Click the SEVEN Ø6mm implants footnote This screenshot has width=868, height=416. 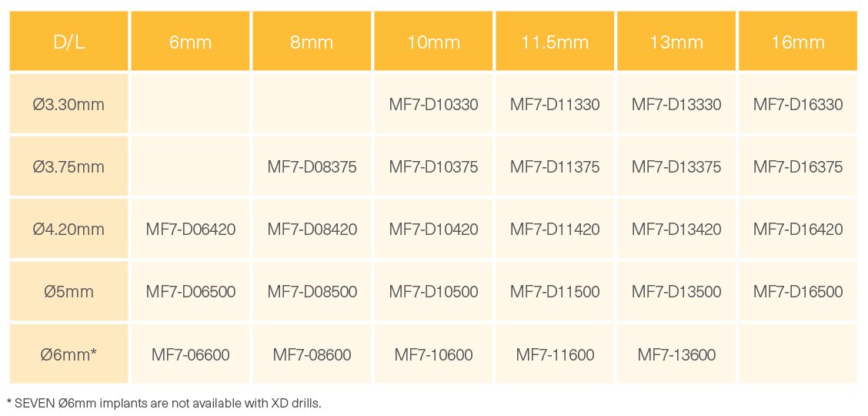(x=164, y=403)
